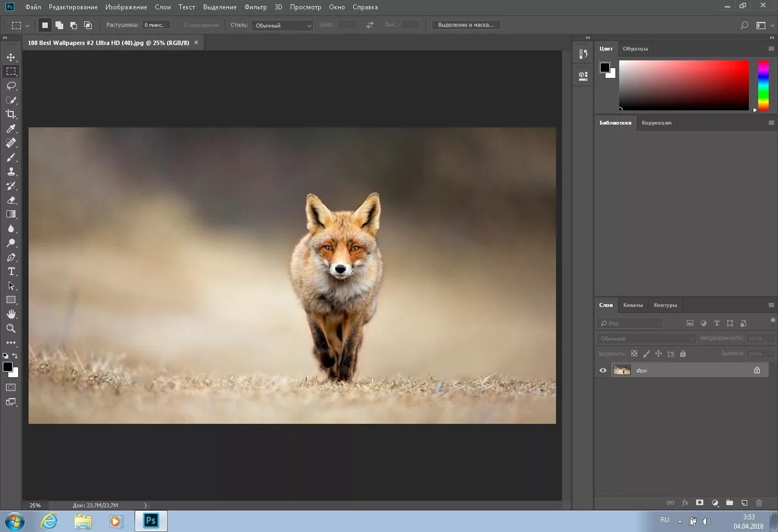778x532 pixels.
Task: Pick a hue from the spectrum strip
Action: pos(763,85)
